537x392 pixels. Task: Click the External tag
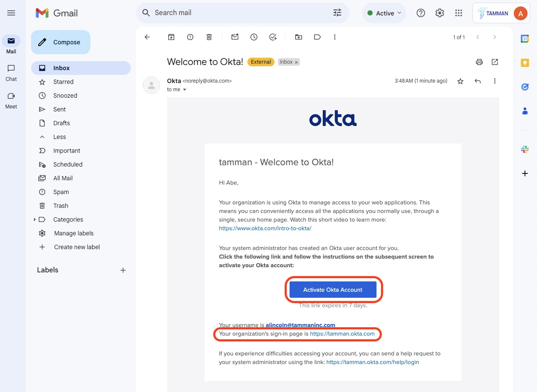click(x=261, y=62)
